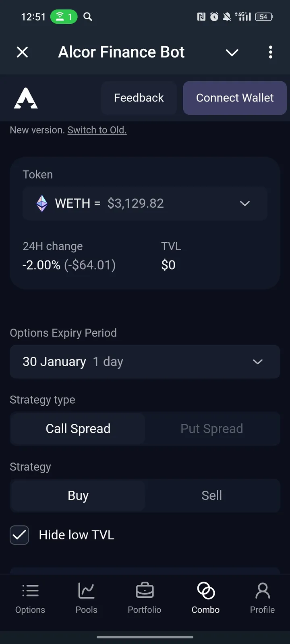The image size is (290, 644).
Task: Open the Pools chart icon
Action: tap(86, 591)
